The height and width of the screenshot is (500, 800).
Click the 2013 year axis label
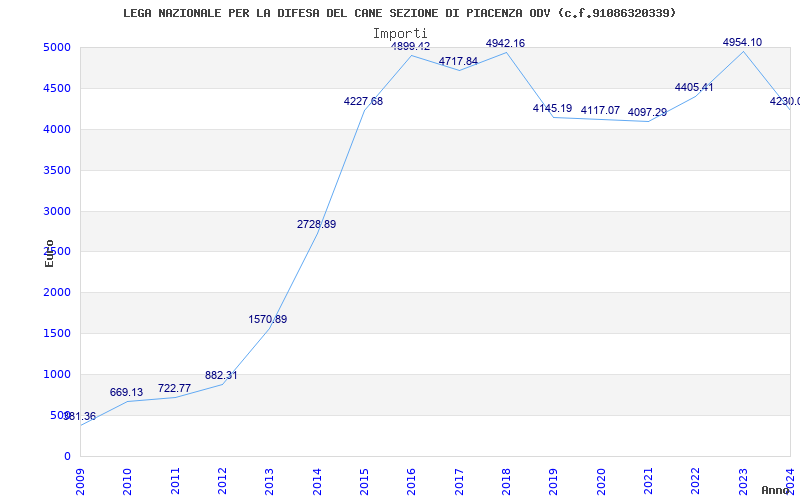coord(270,482)
